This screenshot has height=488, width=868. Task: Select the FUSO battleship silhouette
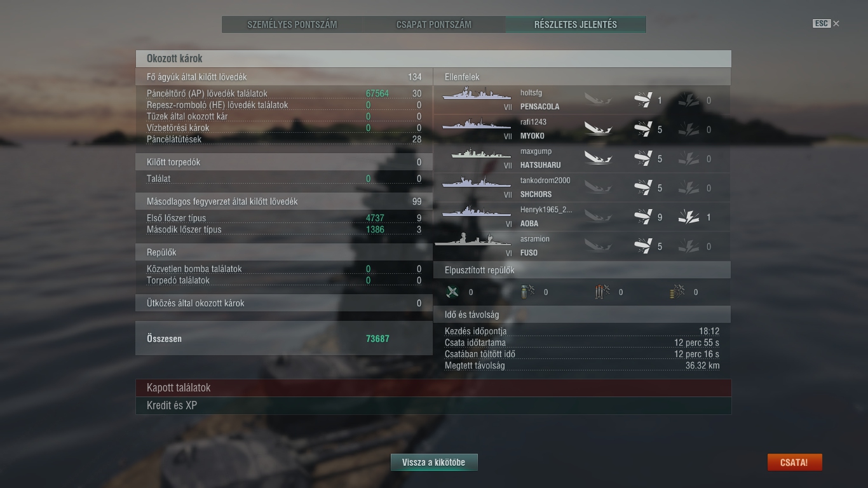(473, 240)
